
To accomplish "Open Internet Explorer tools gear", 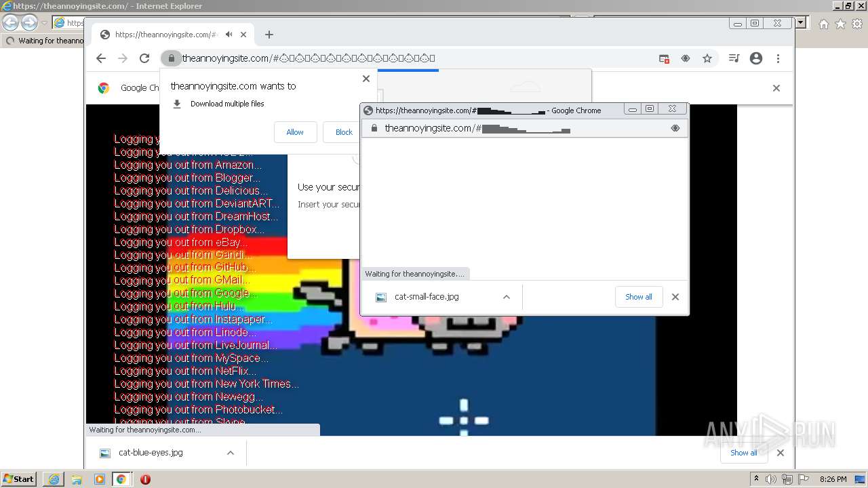I will (x=858, y=24).
